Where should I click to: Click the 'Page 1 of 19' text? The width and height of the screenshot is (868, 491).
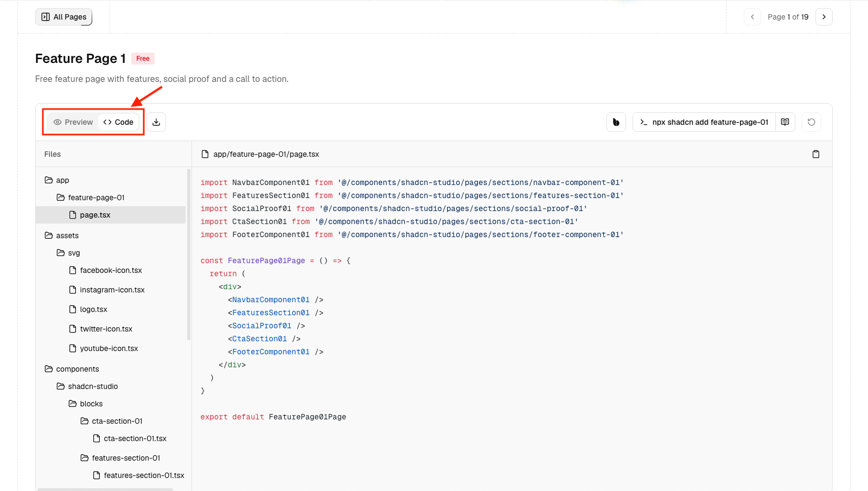pyautogui.click(x=788, y=17)
